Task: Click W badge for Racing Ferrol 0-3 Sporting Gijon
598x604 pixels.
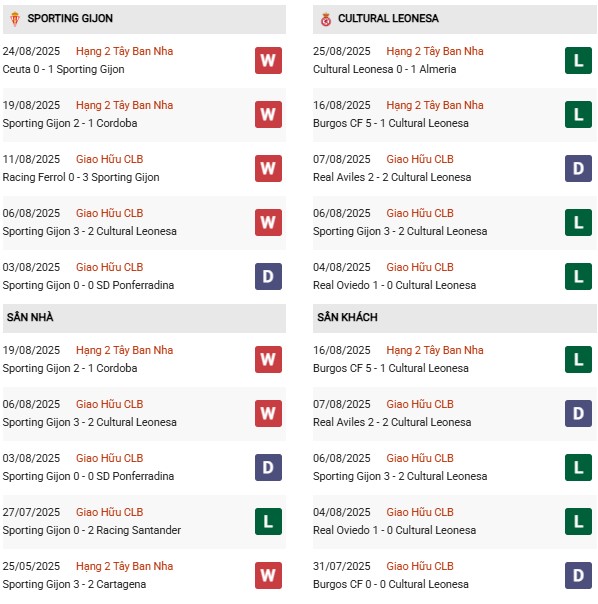Action: [x=268, y=168]
